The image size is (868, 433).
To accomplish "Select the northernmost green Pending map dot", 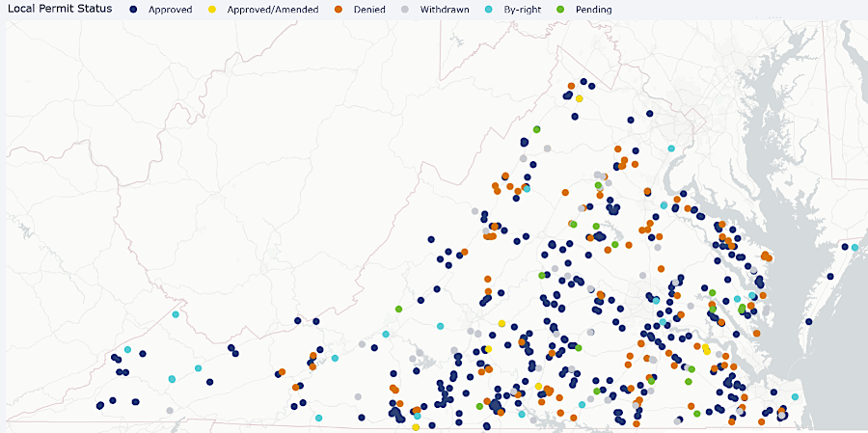I will [536, 129].
